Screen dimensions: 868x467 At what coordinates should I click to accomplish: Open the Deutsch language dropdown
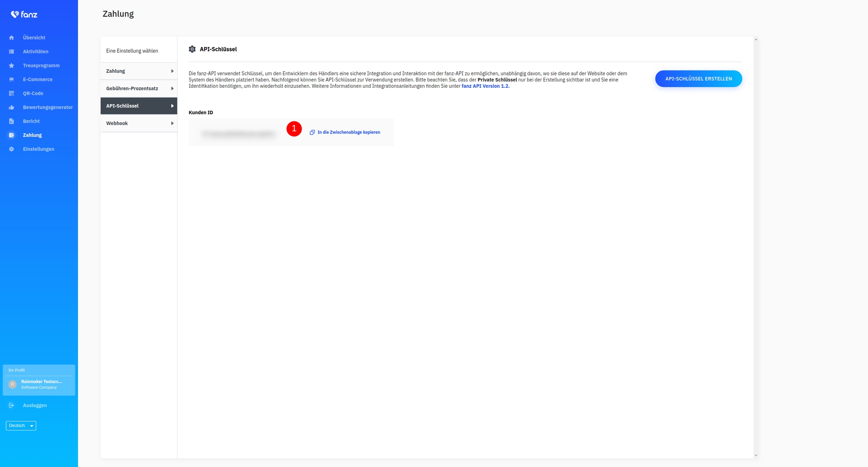(21, 426)
